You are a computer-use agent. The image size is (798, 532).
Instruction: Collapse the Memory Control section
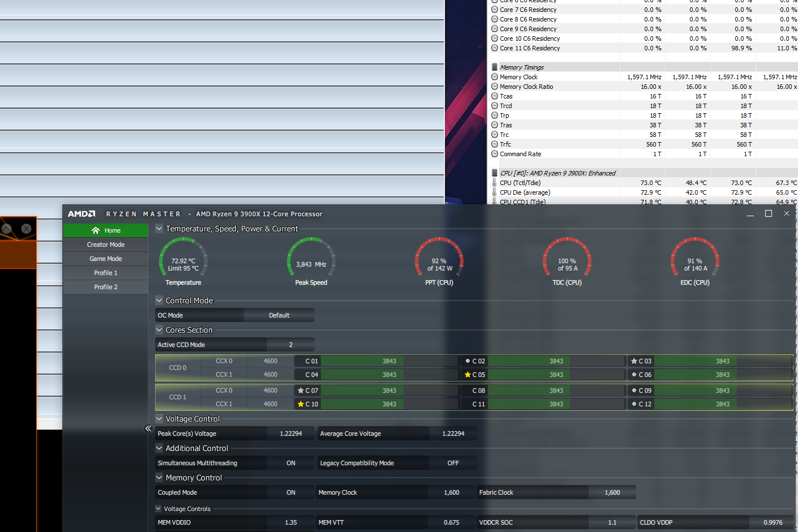click(159, 478)
